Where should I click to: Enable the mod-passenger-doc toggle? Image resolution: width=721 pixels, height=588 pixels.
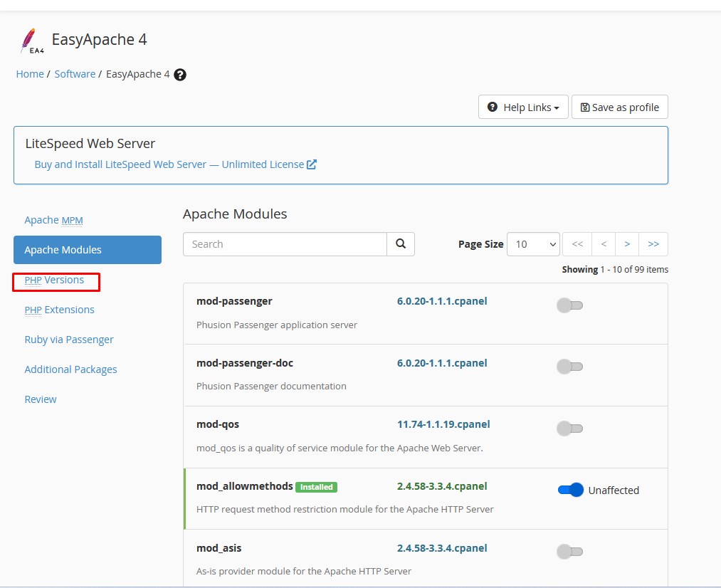(569, 367)
